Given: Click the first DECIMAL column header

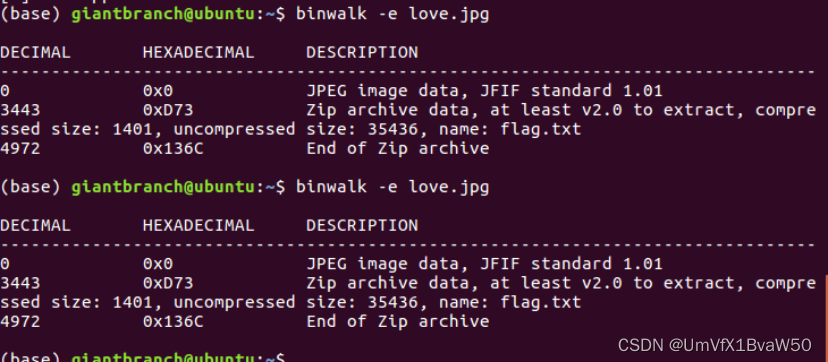Looking at the screenshot, I should 35,52.
